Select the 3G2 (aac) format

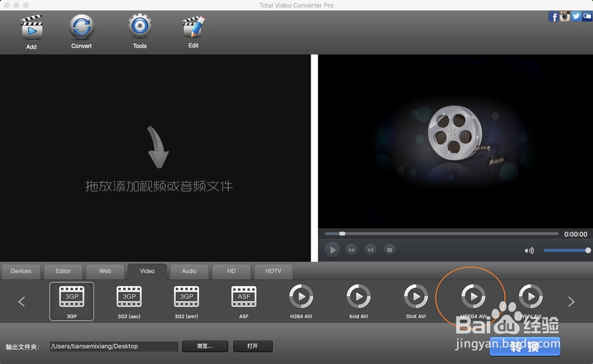129,301
